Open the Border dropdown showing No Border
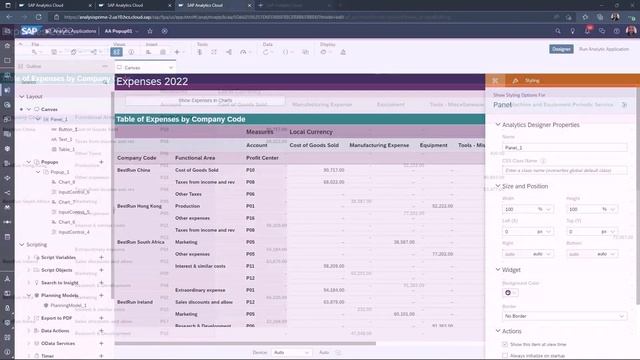Screen dimensions: 640x360 point(564,316)
